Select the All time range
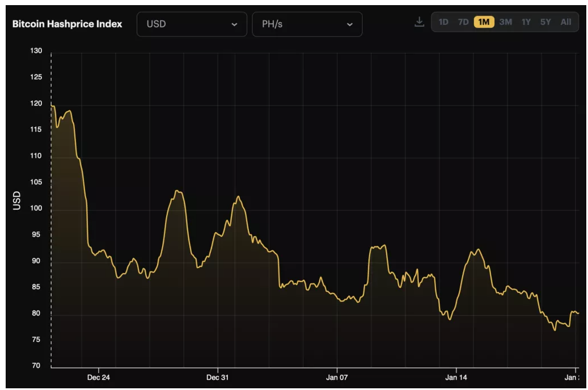The image size is (588, 390). [566, 22]
